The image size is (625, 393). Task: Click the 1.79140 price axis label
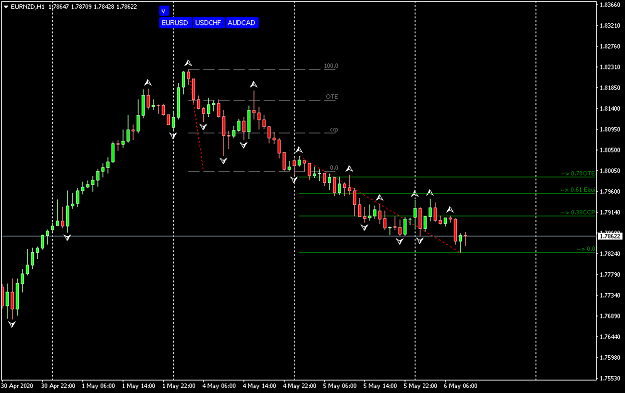click(x=610, y=212)
